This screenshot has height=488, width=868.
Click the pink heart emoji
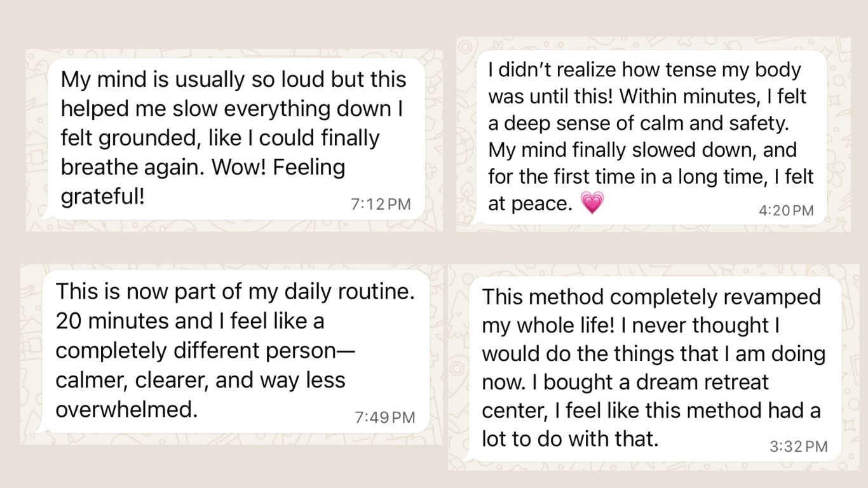pos(592,203)
